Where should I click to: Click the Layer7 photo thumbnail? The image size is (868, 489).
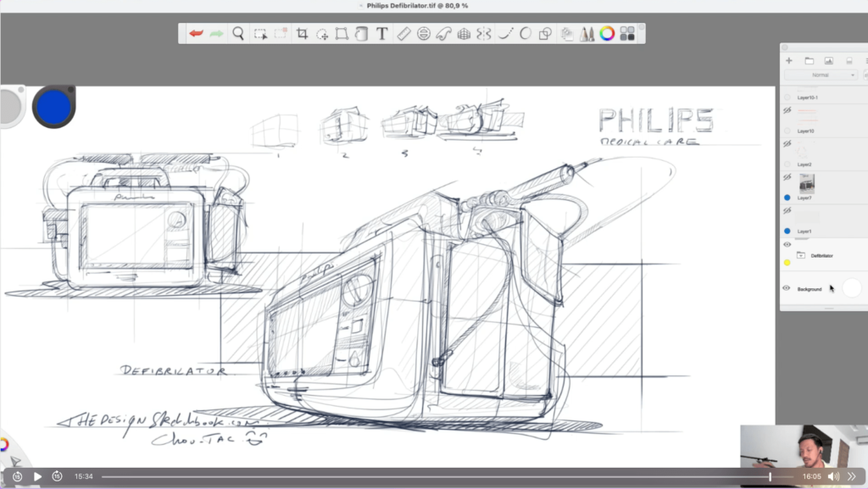(x=807, y=184)
